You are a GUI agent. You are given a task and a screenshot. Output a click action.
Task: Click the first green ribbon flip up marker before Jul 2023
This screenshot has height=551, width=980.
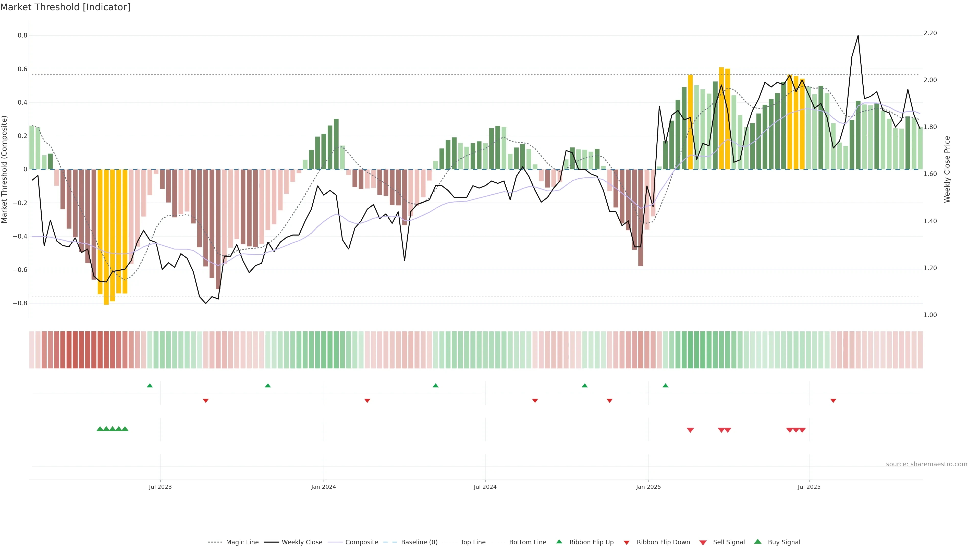tap(150, 386)
